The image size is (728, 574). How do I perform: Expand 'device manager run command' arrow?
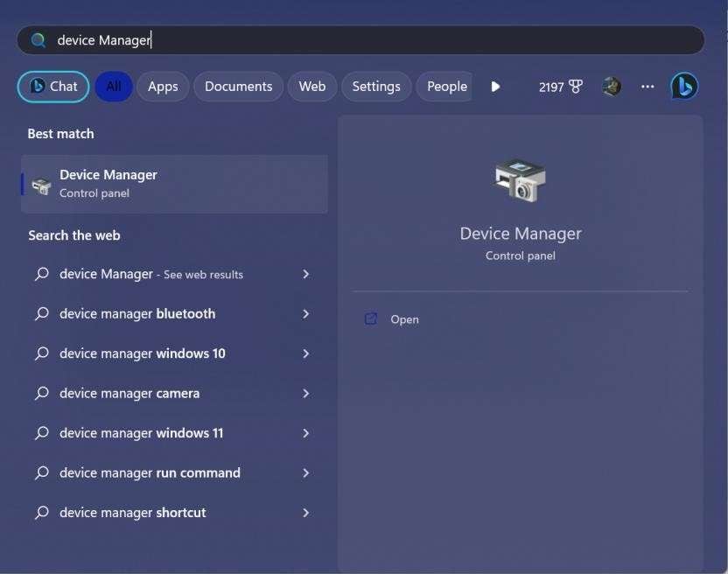click(305, 472)
